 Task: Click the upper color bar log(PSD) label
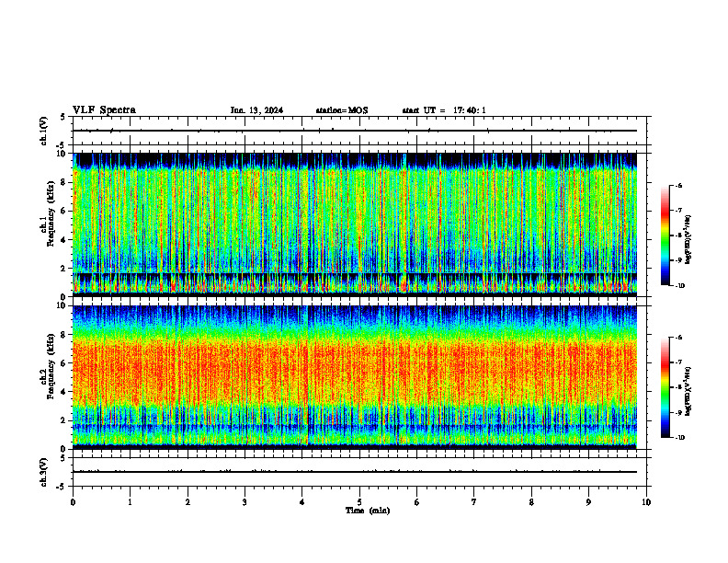tap(688, 240)
